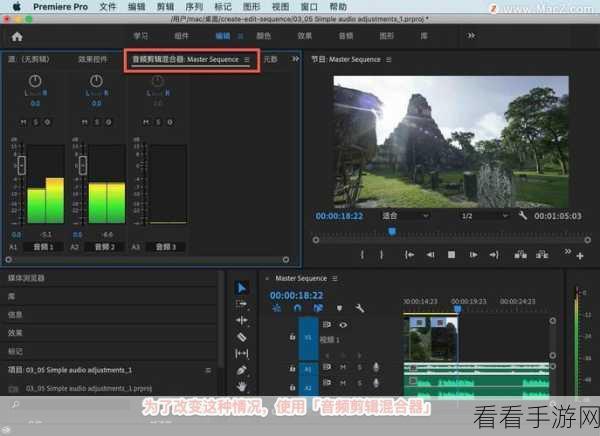Open Program monitor button editor plus icon

tap(580, 256)
